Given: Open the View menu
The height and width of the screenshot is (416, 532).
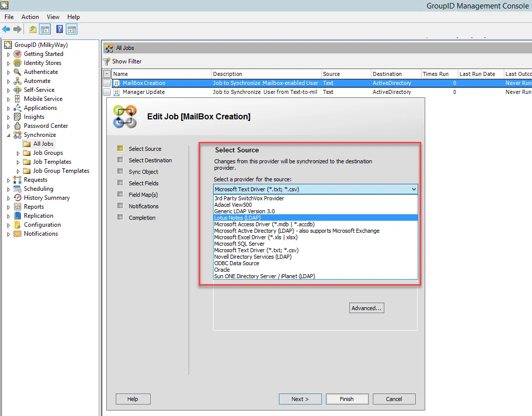Looking at the screenshot, I should [53, 17].
